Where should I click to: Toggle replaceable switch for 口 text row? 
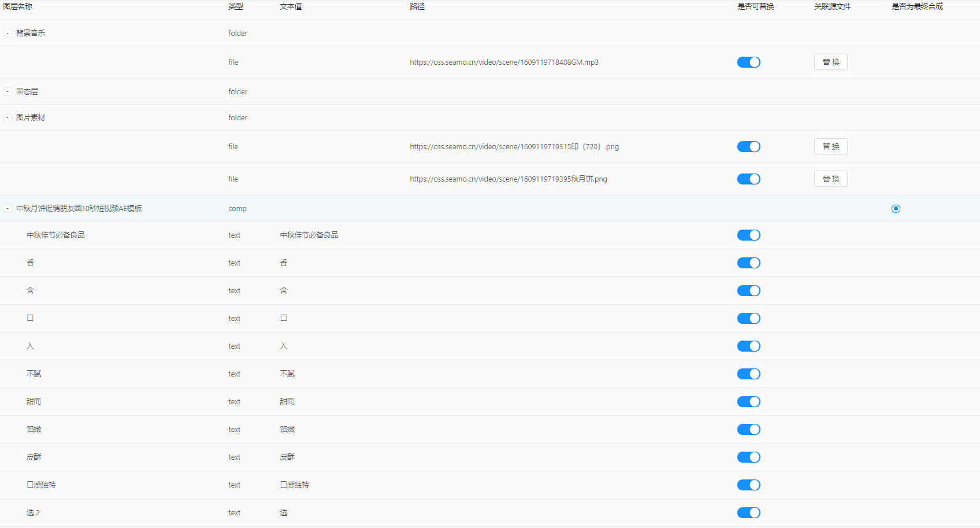pyautogui.click(x=748, y=319)
